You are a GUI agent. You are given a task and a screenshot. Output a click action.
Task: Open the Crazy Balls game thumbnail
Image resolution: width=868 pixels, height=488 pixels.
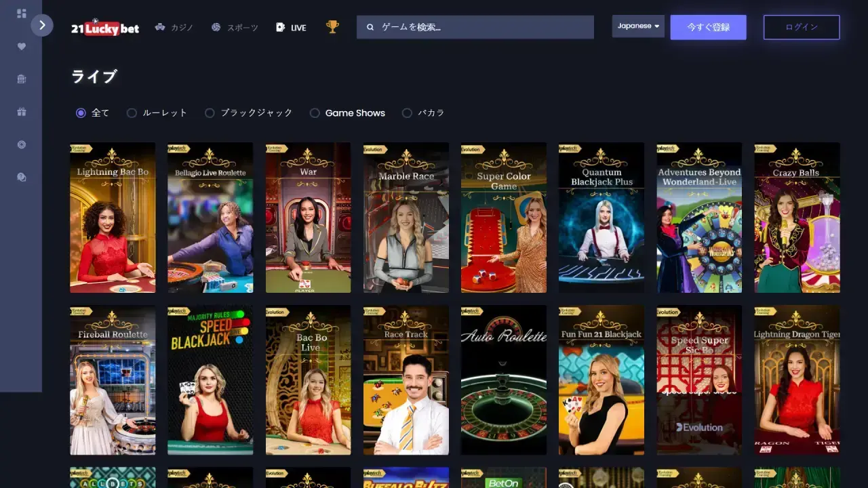(x=797, y=218)
